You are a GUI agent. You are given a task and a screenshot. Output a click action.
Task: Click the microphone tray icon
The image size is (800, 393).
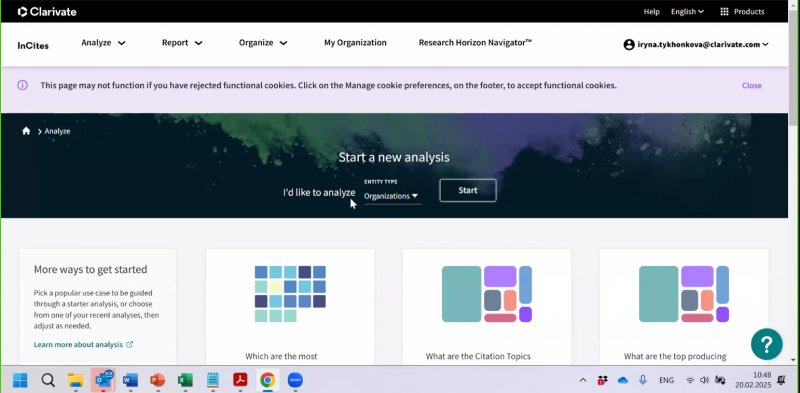[x=643, y=380]
